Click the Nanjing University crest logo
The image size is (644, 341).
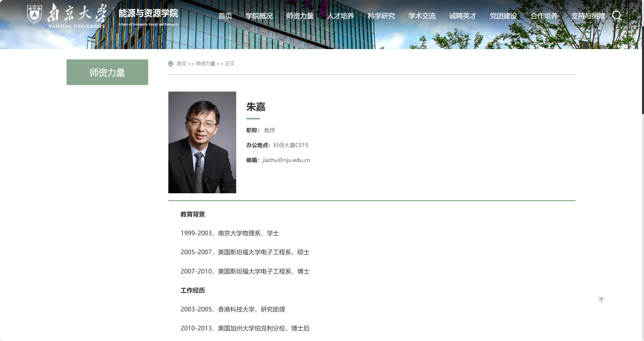[34, 14]
